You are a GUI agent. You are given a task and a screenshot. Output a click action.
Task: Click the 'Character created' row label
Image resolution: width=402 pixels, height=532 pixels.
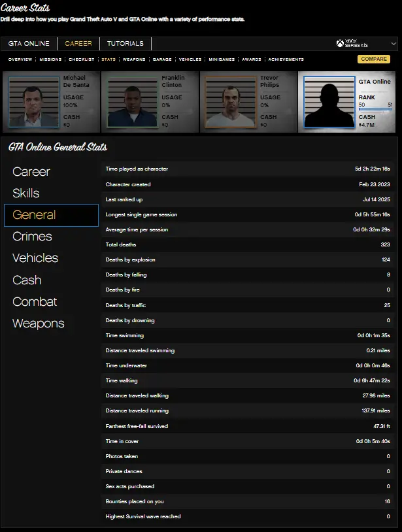tap(128, 184)
